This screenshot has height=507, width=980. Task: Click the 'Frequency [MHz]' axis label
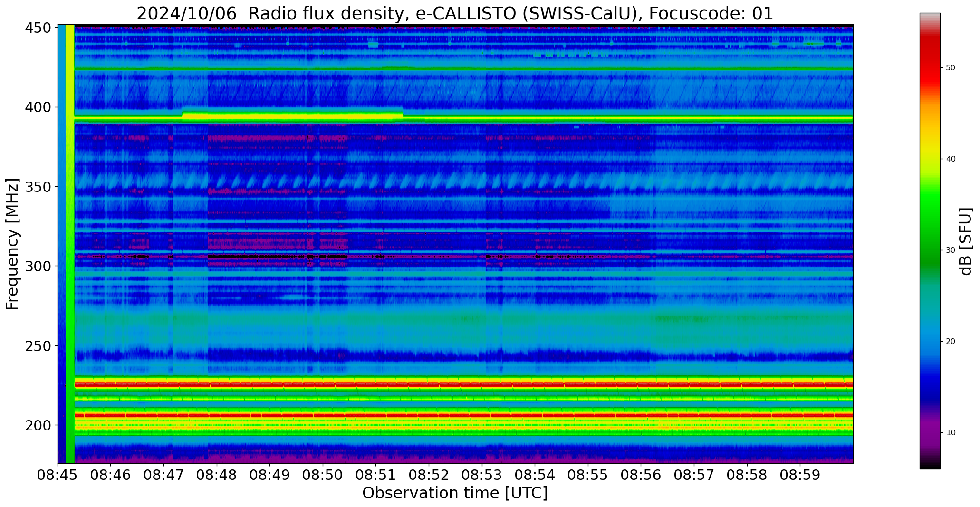12,244
